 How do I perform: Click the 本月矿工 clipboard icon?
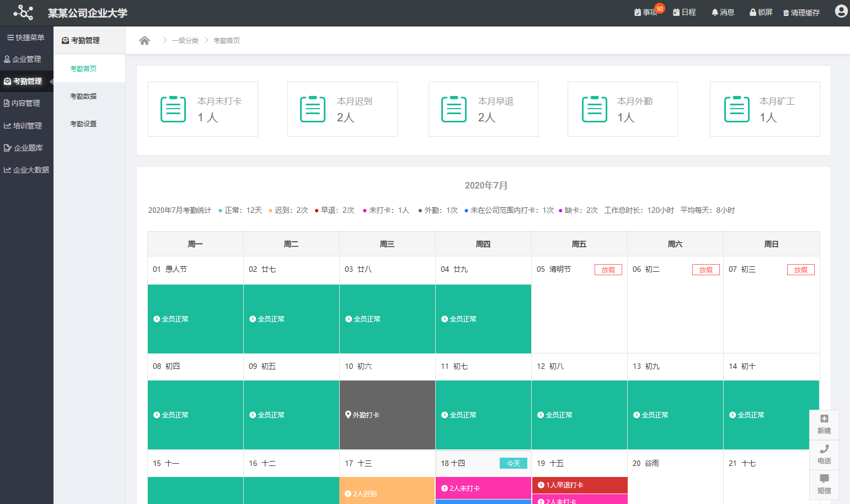(737, 109)
